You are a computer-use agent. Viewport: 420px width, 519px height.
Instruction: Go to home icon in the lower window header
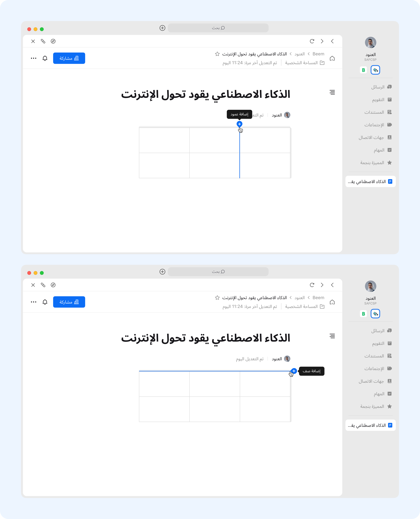coord(332,302)
